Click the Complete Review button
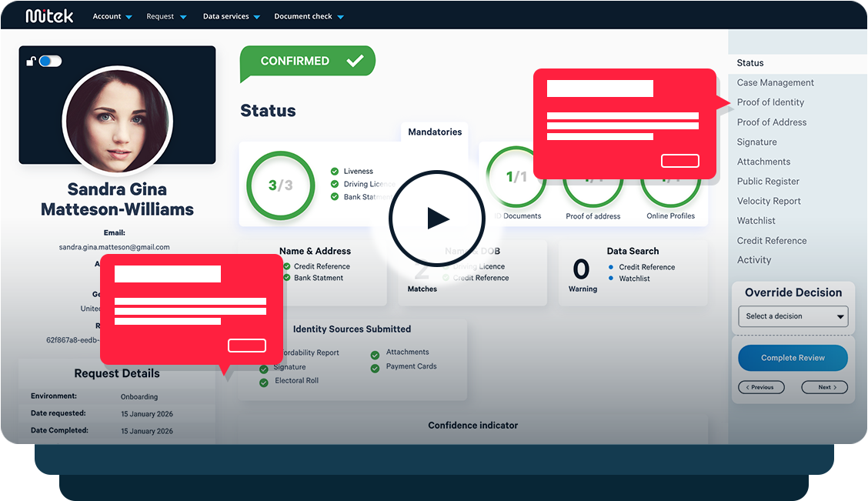The image size is (868, 501). tap(793, 358)
